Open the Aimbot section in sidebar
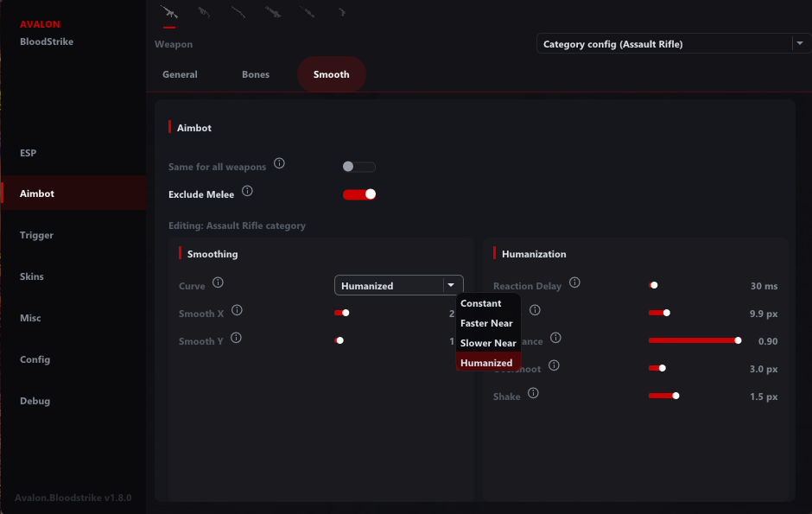The image size is (812, 514). (x=73, y=193)
